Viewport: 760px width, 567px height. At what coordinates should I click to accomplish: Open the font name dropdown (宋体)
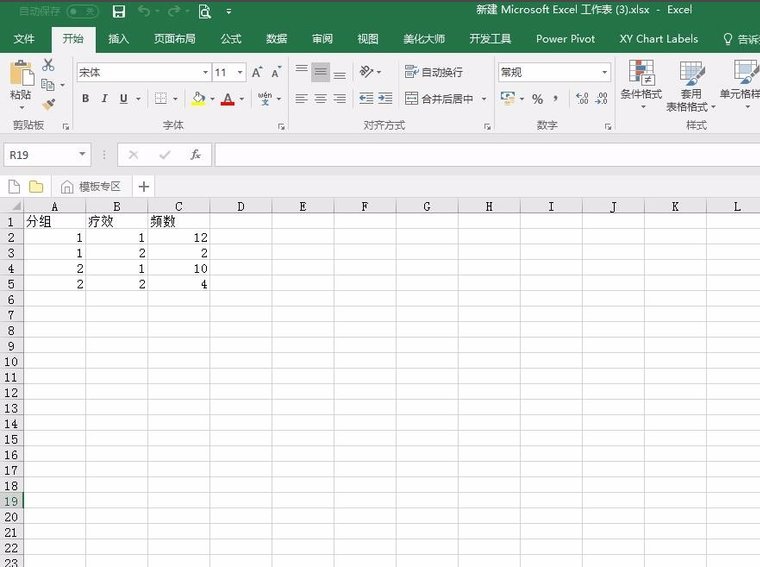[x=205, y=73]
